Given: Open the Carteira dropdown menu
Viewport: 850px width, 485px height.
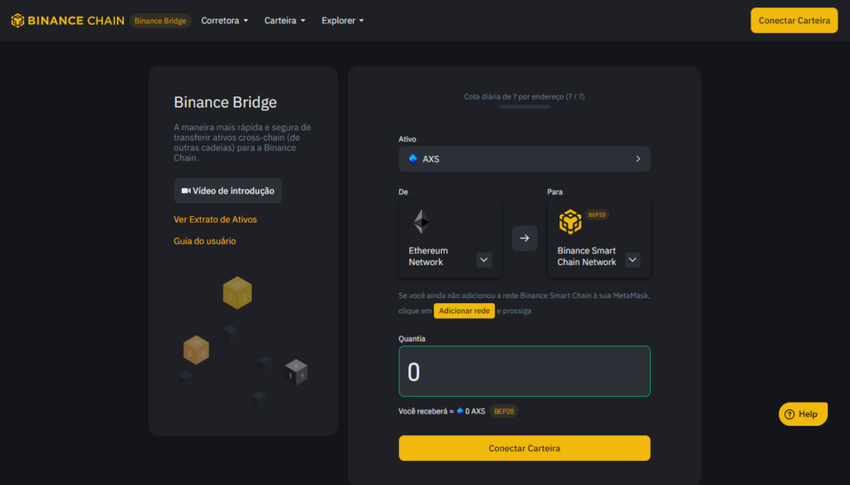Looking at the screenshot, I should pos(285,21).
